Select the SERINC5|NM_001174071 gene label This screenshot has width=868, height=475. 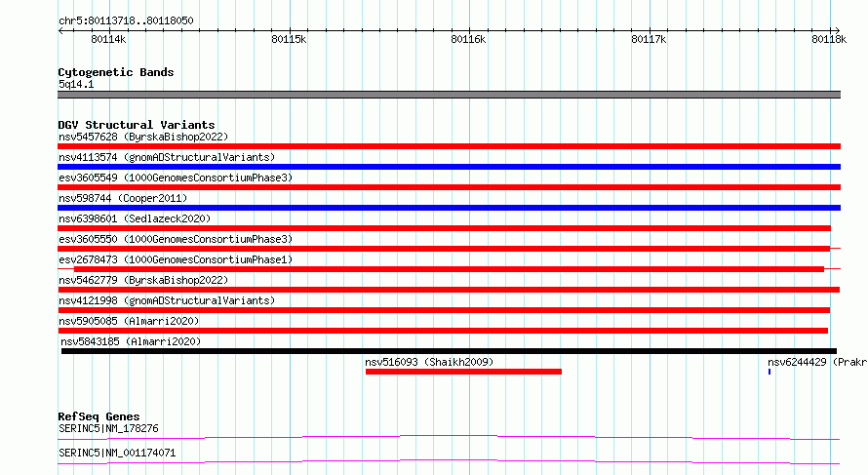tap(117, 453)
